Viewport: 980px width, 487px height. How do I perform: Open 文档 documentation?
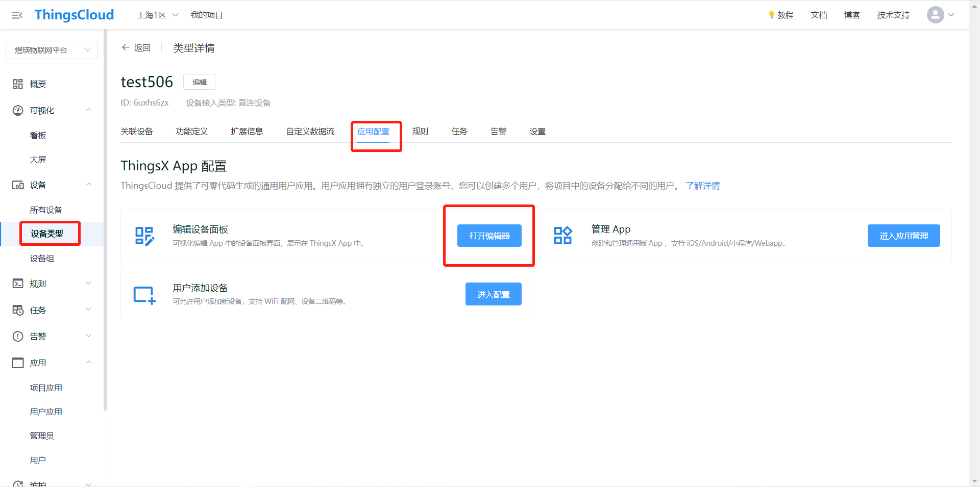point(819,15)
